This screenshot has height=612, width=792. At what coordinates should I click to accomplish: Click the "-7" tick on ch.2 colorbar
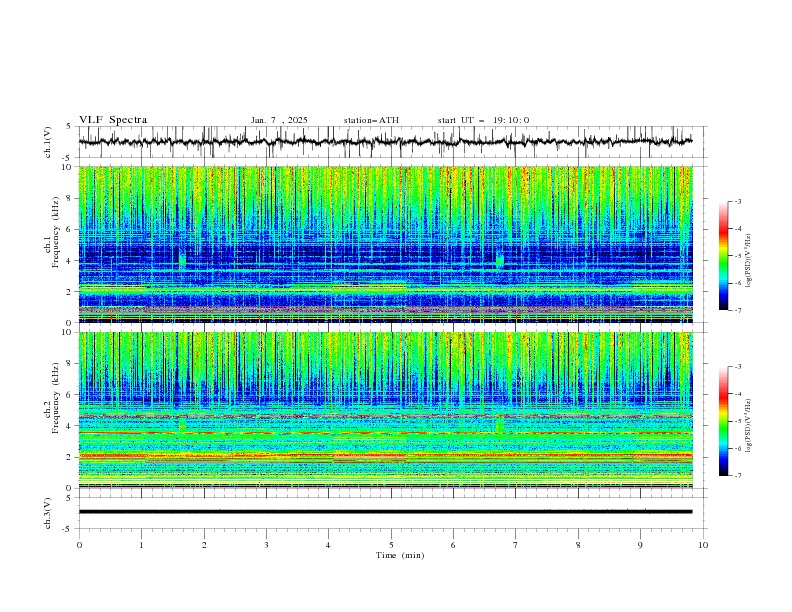click(738, 476)
